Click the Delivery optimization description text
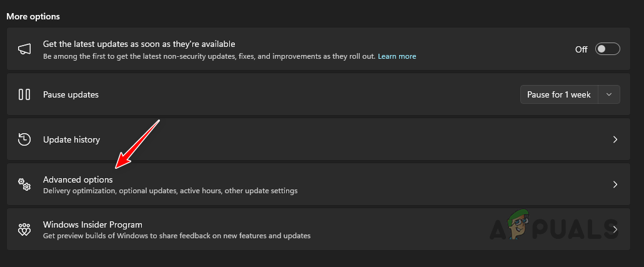The height and width of the screenshot is (267, 644). pos(170,191)
